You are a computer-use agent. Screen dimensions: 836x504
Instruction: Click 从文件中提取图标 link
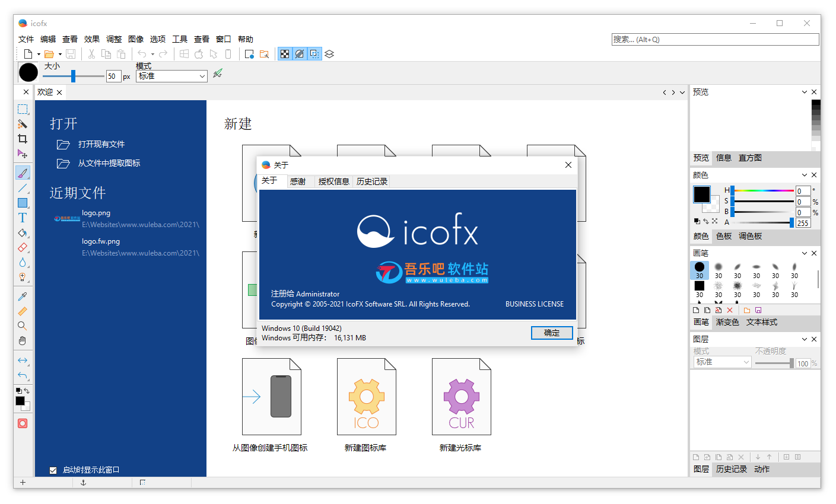click(109, 163)
